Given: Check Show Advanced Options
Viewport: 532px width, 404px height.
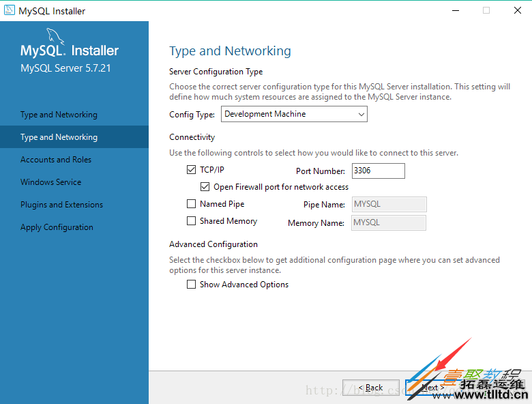Looking at the screenshot, I should [192, 284].
